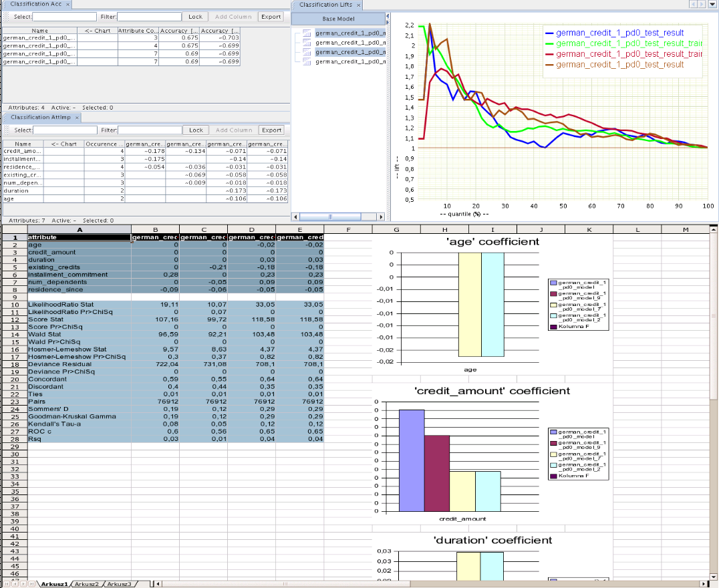The height and width of the screenshot is (588, 719).
Task: Select cell Hosmer-Lemeshow Stat in spreadsheet
Action: (80, 349)
